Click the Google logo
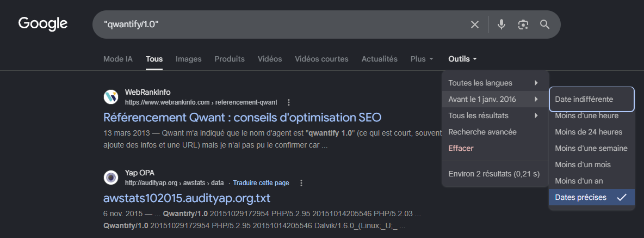 pos(43,24)
